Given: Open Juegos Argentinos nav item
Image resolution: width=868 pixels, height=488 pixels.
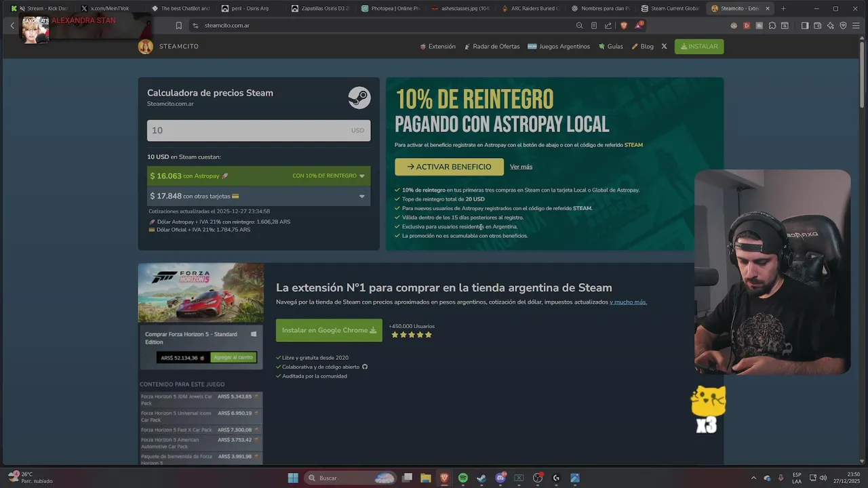Looking at the screenshot, I should pos(559,47).
